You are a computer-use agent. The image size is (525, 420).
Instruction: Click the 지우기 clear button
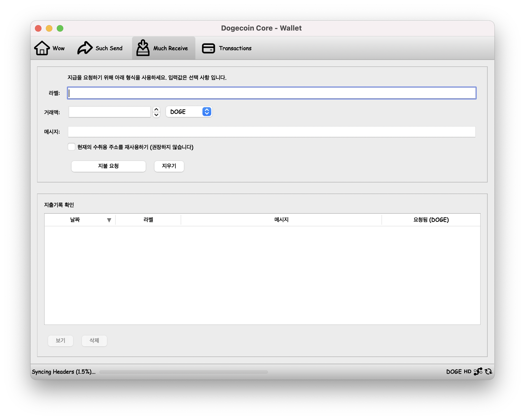[x=169, y=166]
